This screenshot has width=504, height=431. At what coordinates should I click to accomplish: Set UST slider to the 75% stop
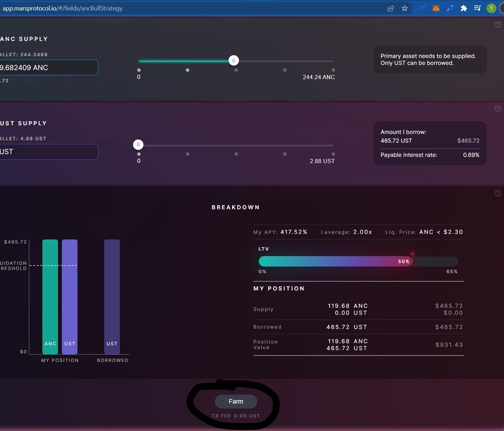coord(285,154)
